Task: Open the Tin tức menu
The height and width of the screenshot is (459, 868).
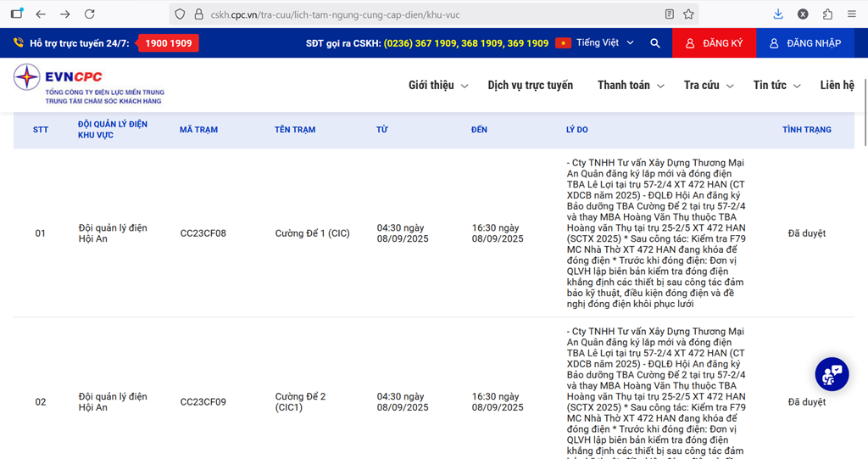Action: pyautogui.click(x=776, y=86)
